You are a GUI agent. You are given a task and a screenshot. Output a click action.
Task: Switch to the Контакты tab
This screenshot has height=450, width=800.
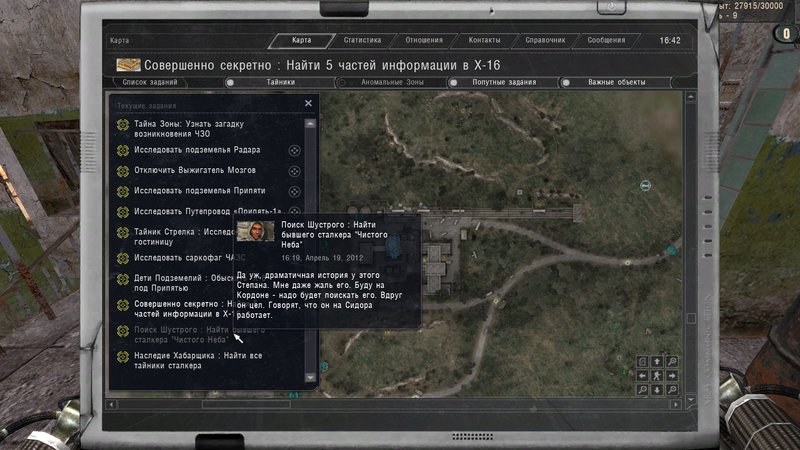pos(484,41)
